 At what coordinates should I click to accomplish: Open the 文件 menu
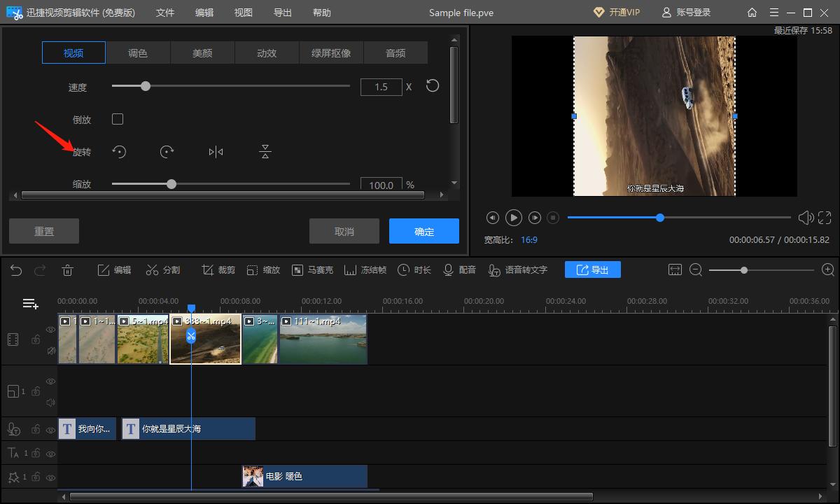click(165, 13)
